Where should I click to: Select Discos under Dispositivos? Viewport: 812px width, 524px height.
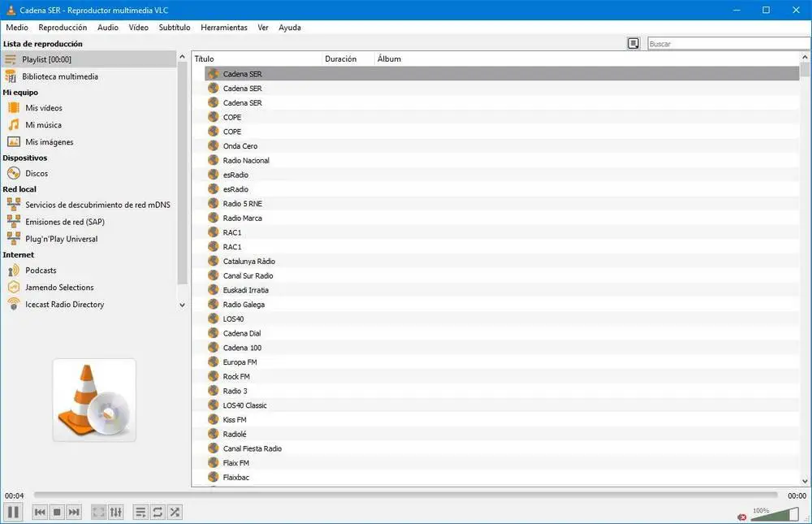89,173
